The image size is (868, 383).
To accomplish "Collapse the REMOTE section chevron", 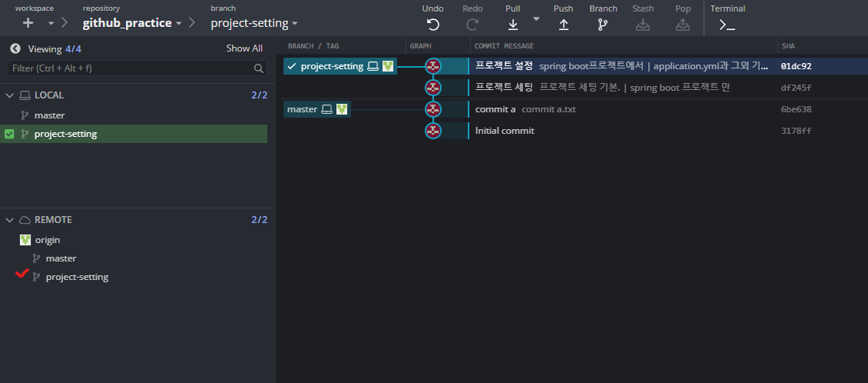I will (x=9, y=220).
